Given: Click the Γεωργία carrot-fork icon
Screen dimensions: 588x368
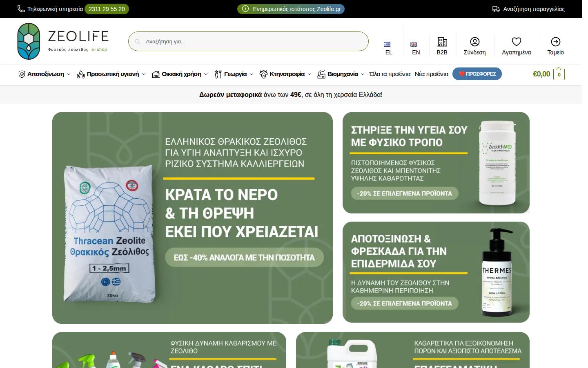Looking at the screenshot, I should (218, 74).
